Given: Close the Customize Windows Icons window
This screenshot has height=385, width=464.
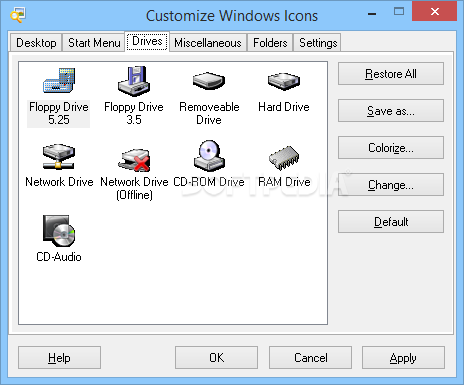Looking at the screenshot, I should pos(435,11).
